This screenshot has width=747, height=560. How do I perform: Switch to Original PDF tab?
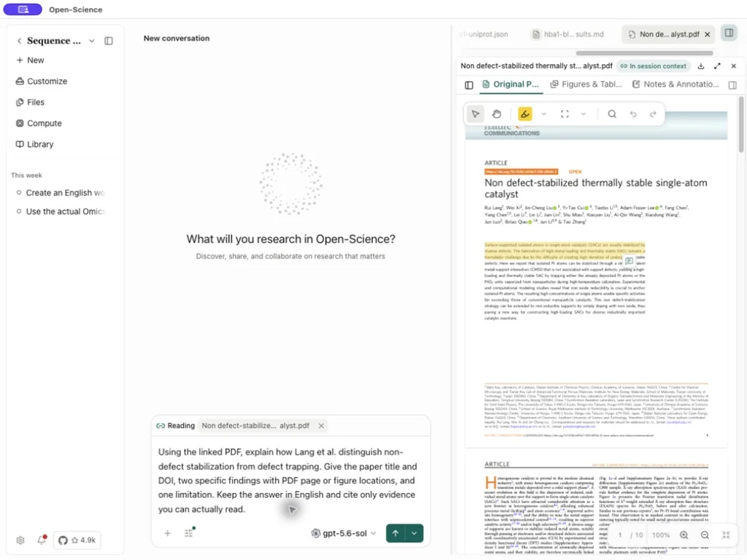coord(511,85)
